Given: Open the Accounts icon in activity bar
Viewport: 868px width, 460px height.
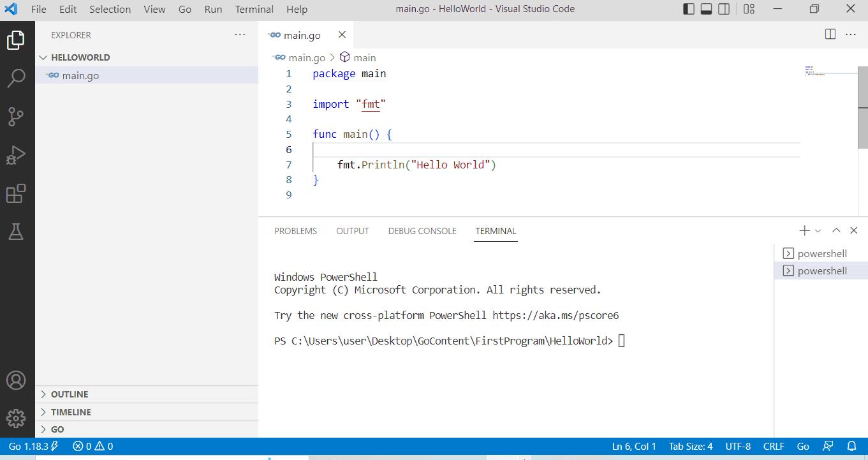Looking at the screenshot, I should point(15,380).
